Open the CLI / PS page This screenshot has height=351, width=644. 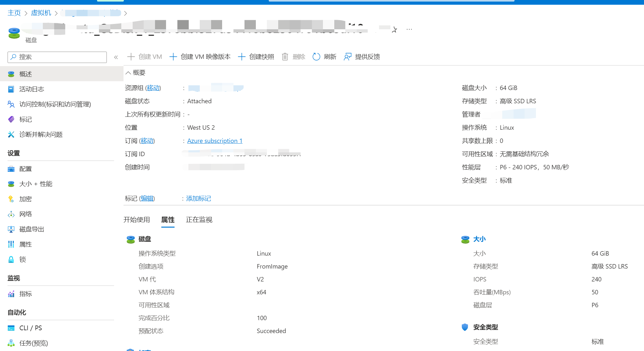click(x=31, y=328)
